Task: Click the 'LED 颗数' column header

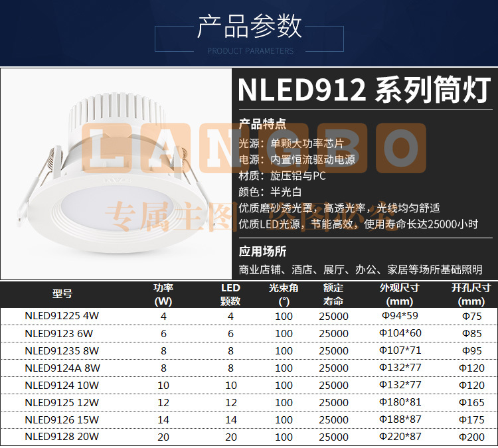Action: pos(230,294)
